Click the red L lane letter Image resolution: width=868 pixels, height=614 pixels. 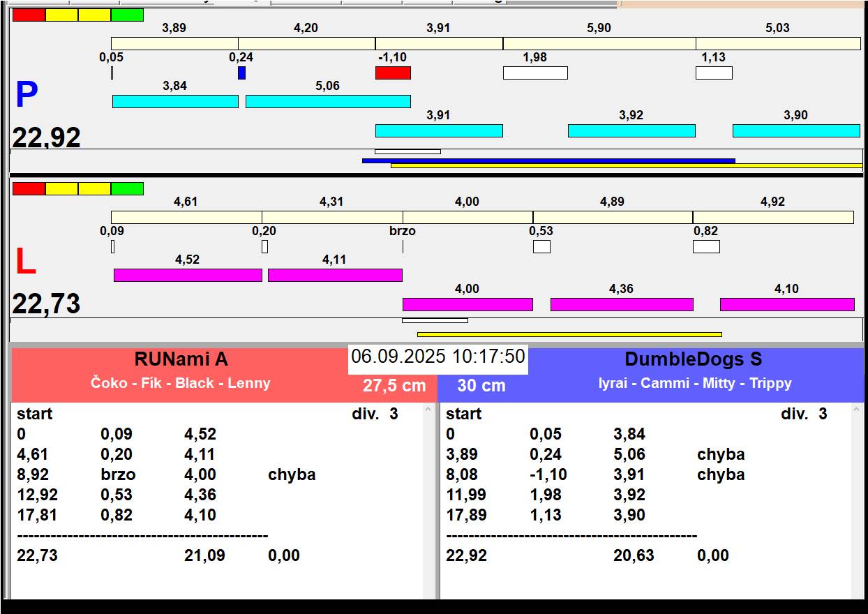click(x=26, y=262)
